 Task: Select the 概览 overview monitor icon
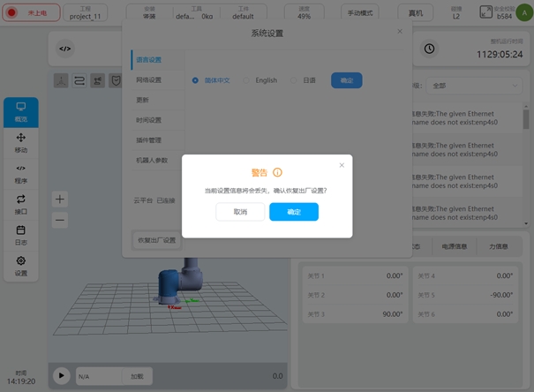(21, 111)
